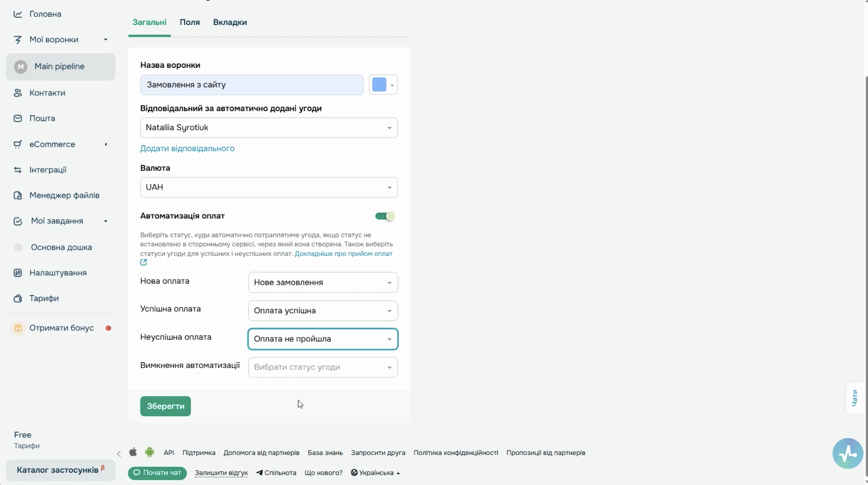Click the Android app download icon
This screenshot has width=868, height=485.
pos(150,452)
